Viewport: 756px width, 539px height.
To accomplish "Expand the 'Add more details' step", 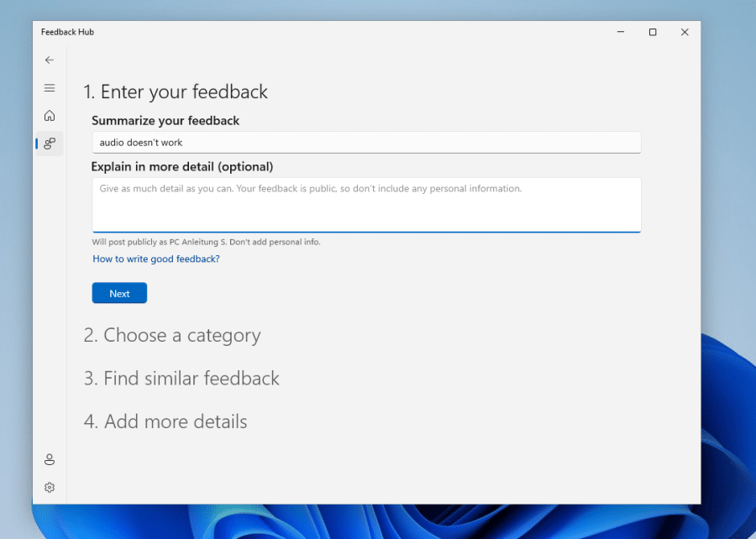I will (165, 421).
